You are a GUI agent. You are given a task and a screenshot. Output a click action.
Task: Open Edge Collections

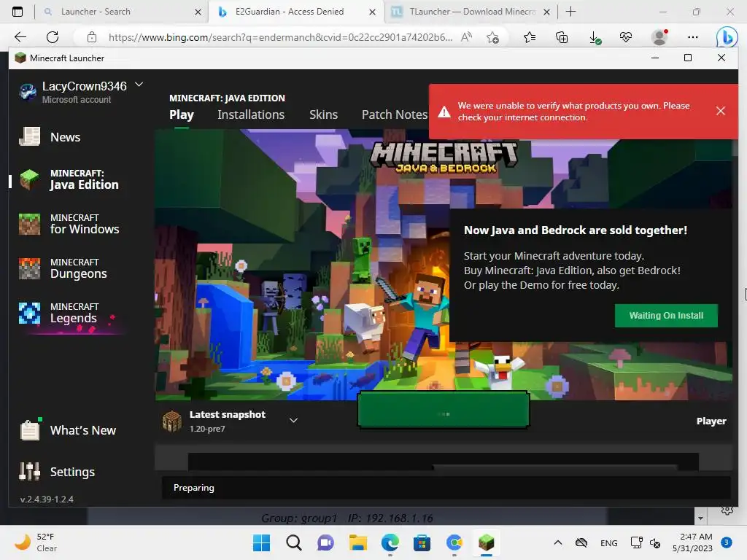(562, 37)
